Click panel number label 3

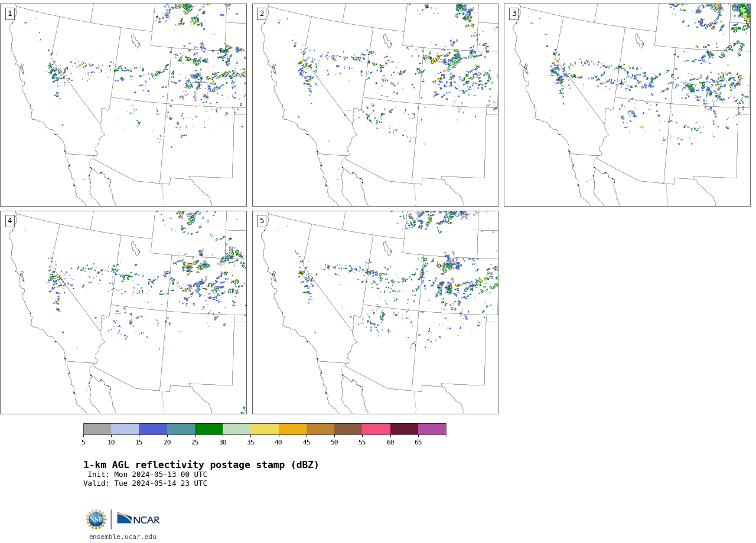pos(513,14)
